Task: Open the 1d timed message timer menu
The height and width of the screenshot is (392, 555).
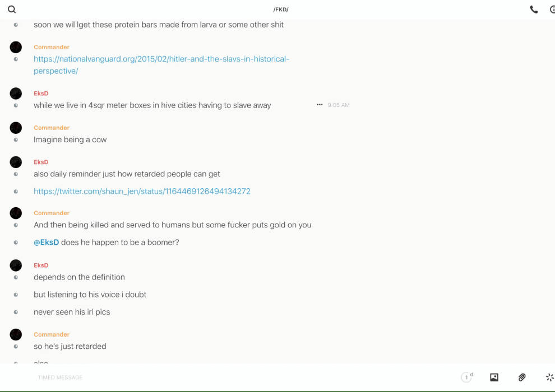Action: click(x=466, y=377)
